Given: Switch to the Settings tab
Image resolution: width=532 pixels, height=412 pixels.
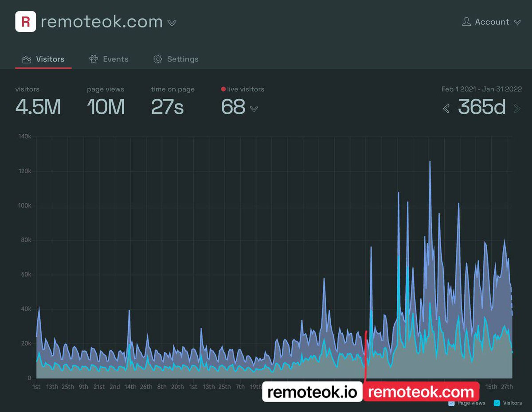Looking at the screenshot, I should pos(176,59).
